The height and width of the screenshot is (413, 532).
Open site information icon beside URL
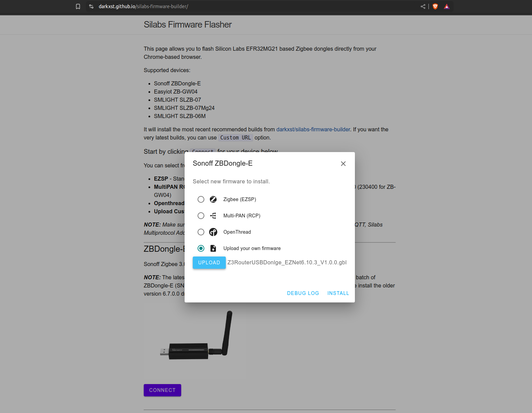(x=91, y=6)
